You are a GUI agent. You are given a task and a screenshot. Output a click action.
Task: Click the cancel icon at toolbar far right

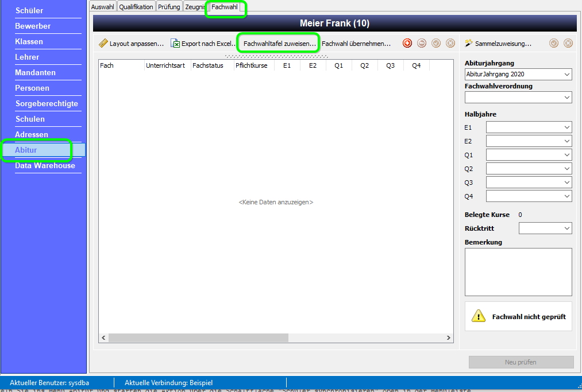(568, 44)
